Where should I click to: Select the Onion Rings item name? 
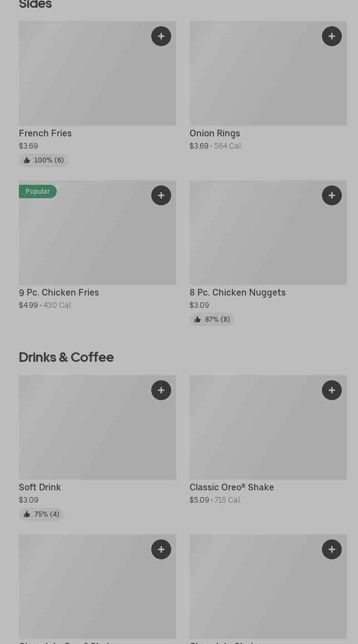(215, 134)
